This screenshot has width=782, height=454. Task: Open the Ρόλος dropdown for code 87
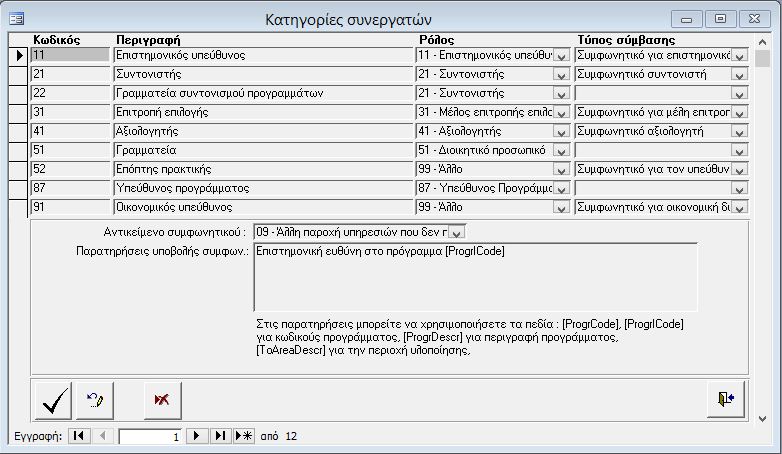(560, 189)
